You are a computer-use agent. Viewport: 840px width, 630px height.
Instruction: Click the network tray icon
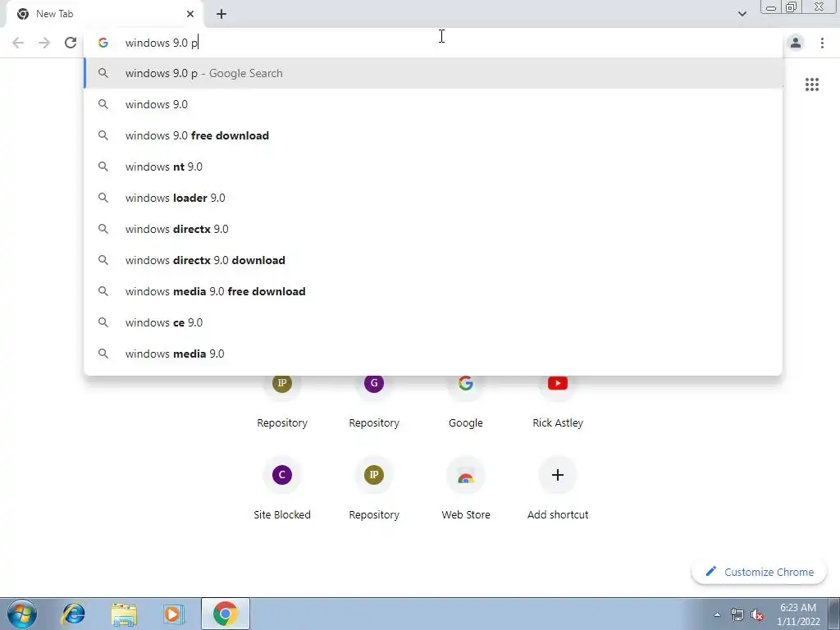pyautogui.click(x=737, y=615)
